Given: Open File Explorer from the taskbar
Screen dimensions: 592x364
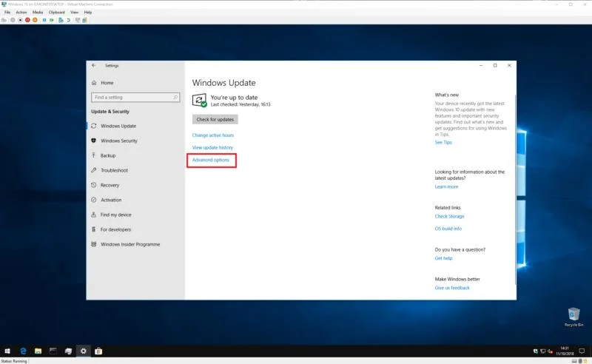Looking at the screenshot, I should click(x=38, y=351).
